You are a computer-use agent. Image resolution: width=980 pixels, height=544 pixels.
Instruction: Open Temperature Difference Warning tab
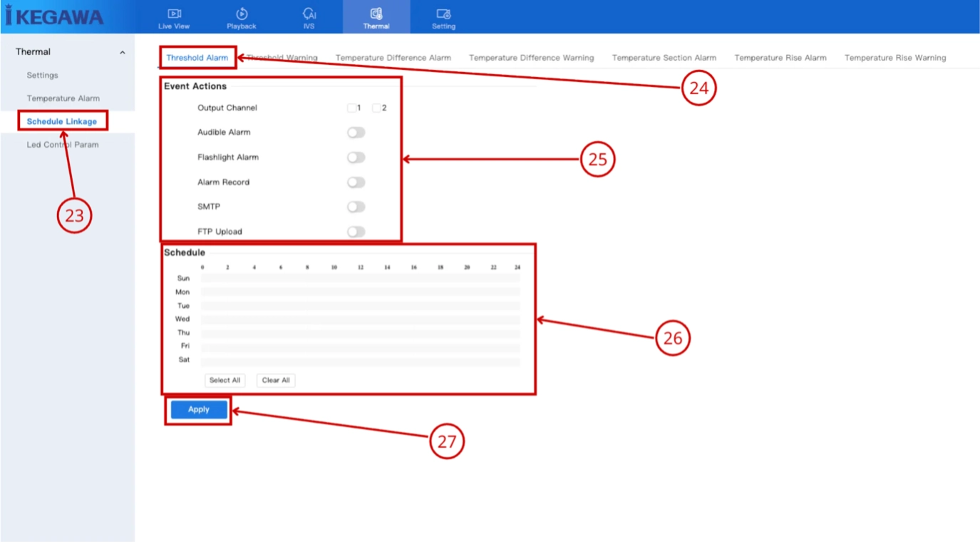point(531,58)
